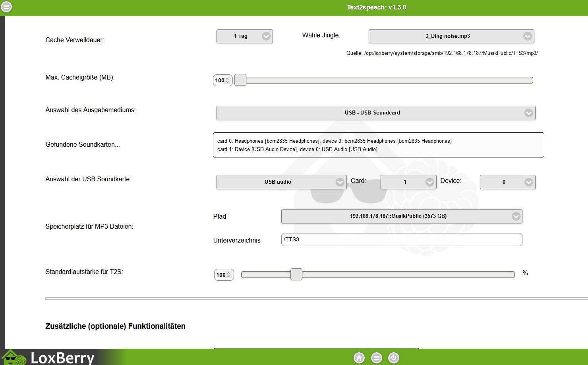Expand the Pfad storage location dropdown
The image size is (588, 365).
pyautogui.click(x=401, y=216)
